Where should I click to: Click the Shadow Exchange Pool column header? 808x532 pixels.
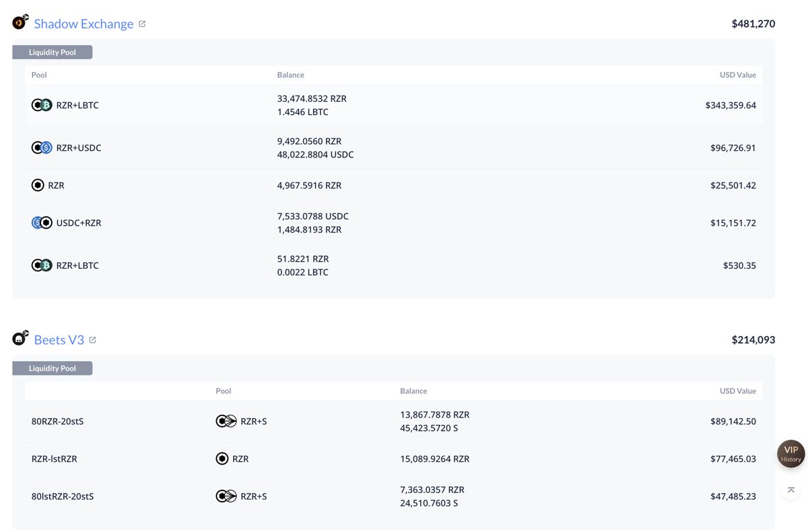pyautogui.click(x=39, y=75)
